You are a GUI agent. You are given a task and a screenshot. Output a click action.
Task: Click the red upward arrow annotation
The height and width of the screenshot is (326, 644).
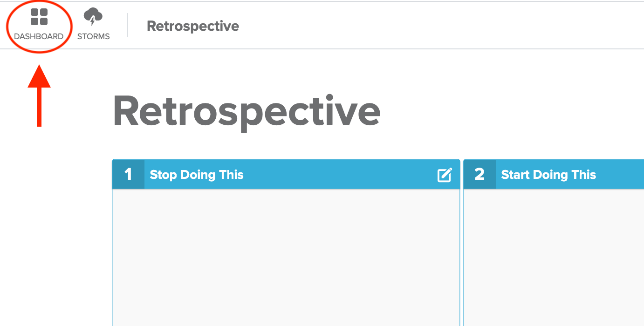coord(39,96)
